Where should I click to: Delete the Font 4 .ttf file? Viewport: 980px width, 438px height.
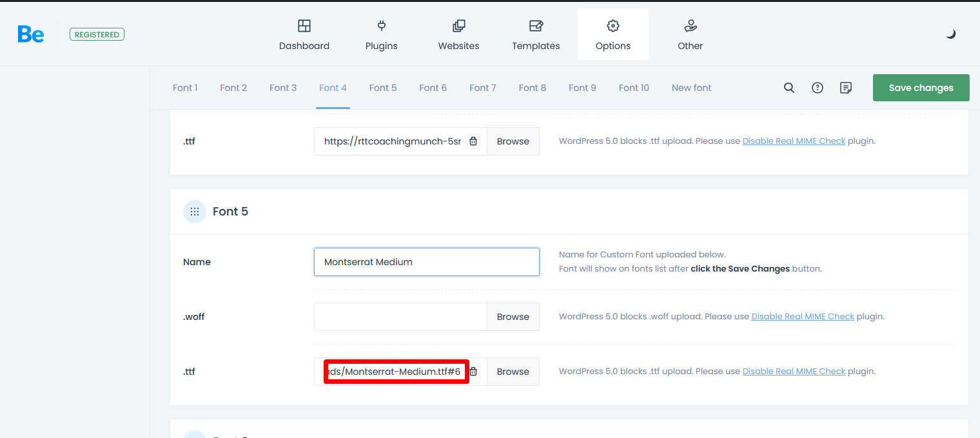click(473, 141)
